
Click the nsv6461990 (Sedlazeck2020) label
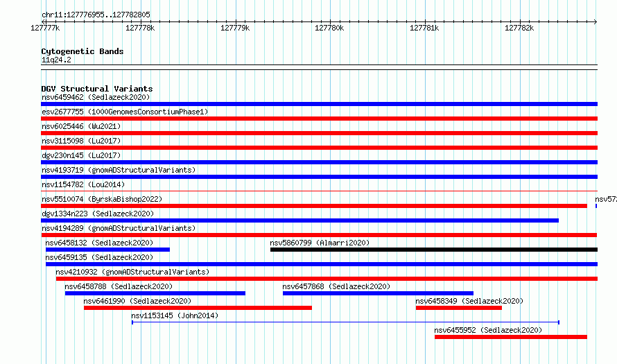point(137,301)
